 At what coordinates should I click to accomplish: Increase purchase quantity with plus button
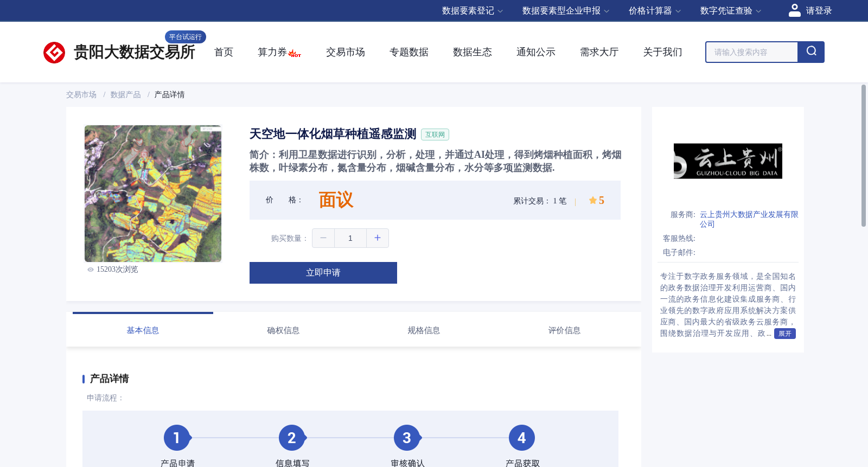[378, 238]
